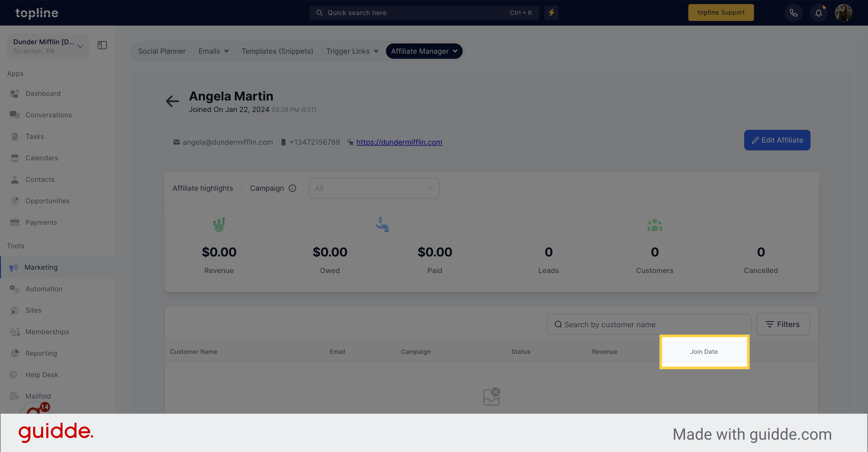Click the Quick search field
The image size is (868, 452).
(x=424, y=13)
